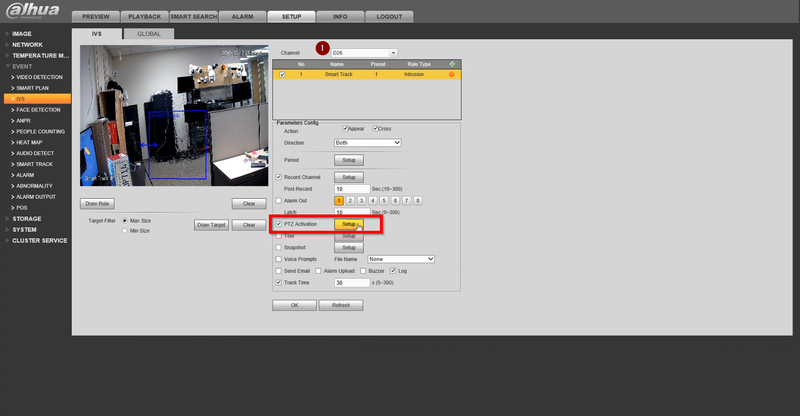Image resolution: width=800 pixels, height=416 pixels.
Task: Open FACE DETECTION in the sidebar
Action: click(x=38, y=110)
